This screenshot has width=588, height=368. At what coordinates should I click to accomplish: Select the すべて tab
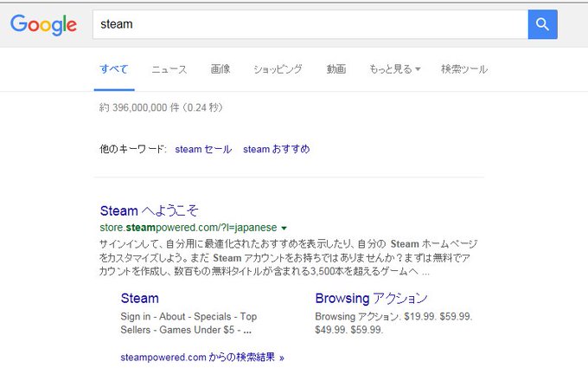[114, 69]
